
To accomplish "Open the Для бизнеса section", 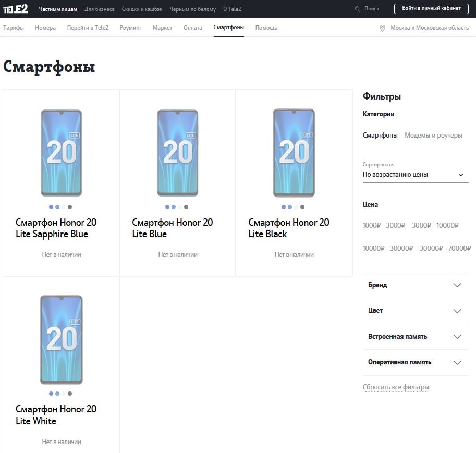I will [x=99, y=9].
